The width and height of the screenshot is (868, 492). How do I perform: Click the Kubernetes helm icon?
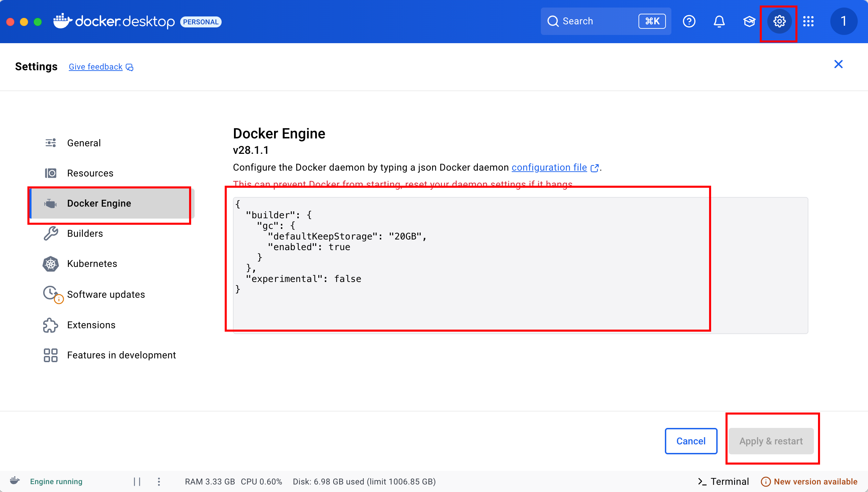[x=51, y=264]
